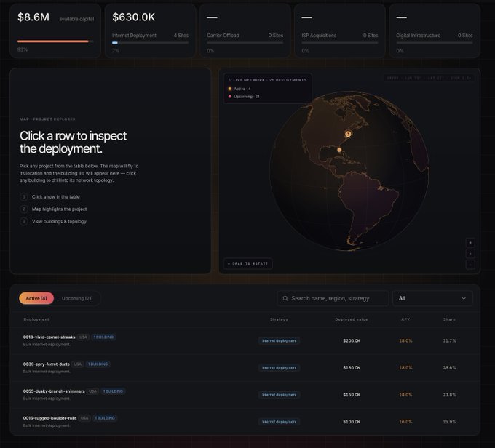Viewport: 495px width, 448px height.
Task: Click the step 2 circle icon
Action: (24, 209)
